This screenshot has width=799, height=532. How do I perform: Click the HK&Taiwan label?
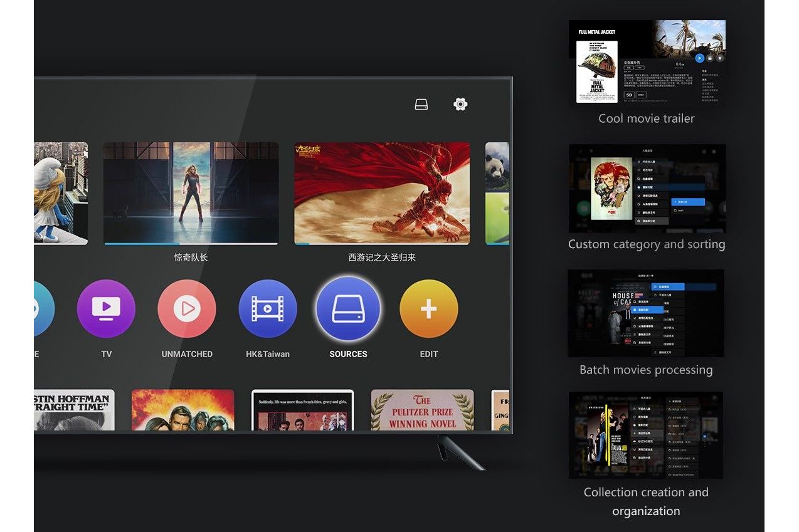point(268,354)
